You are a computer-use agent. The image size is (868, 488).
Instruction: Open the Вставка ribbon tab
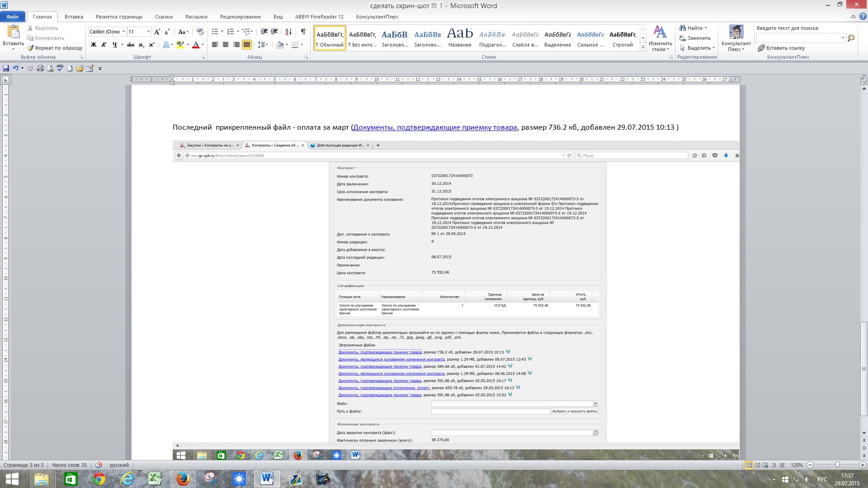pos(74,17)
